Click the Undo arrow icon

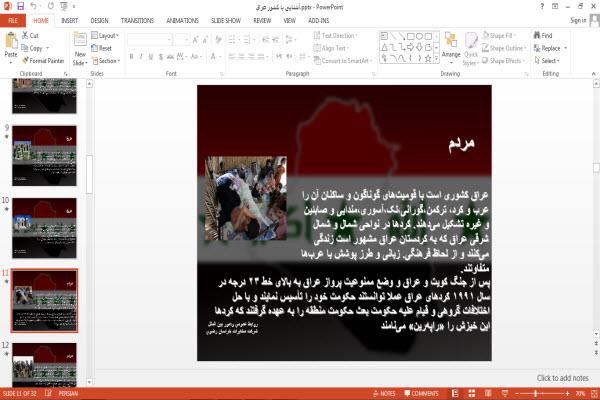click(34, 6)
